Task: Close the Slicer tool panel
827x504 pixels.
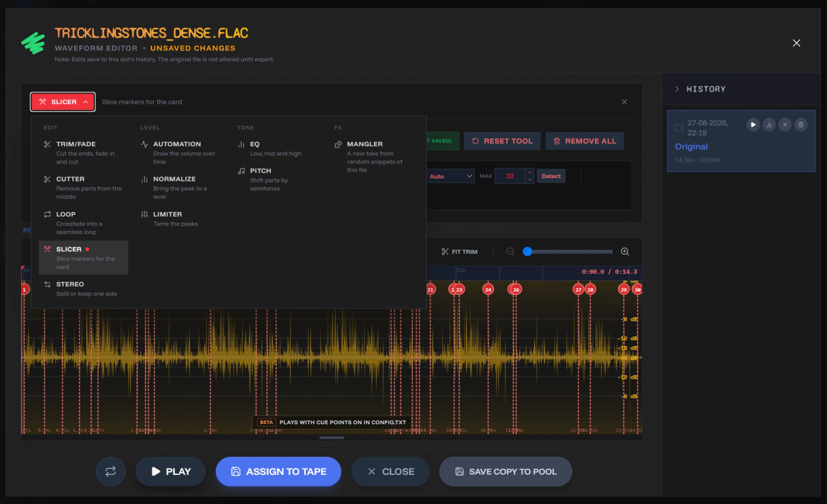Action: click(x=624, y=102)
